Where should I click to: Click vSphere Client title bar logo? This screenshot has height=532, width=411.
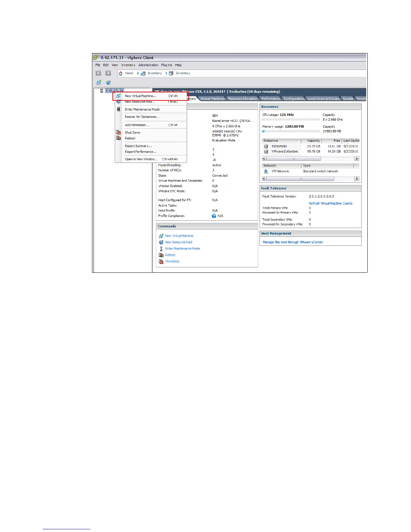(x=96, y=58)
